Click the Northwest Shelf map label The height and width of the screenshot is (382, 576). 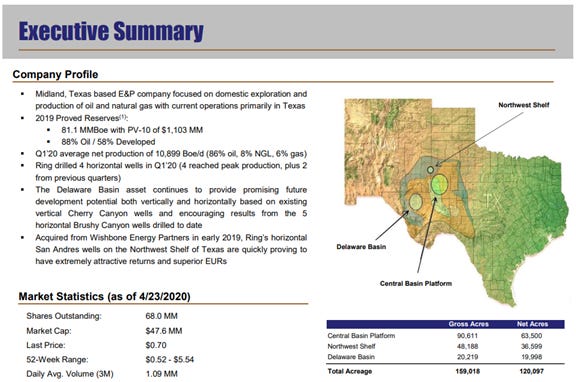click(523, 105)
